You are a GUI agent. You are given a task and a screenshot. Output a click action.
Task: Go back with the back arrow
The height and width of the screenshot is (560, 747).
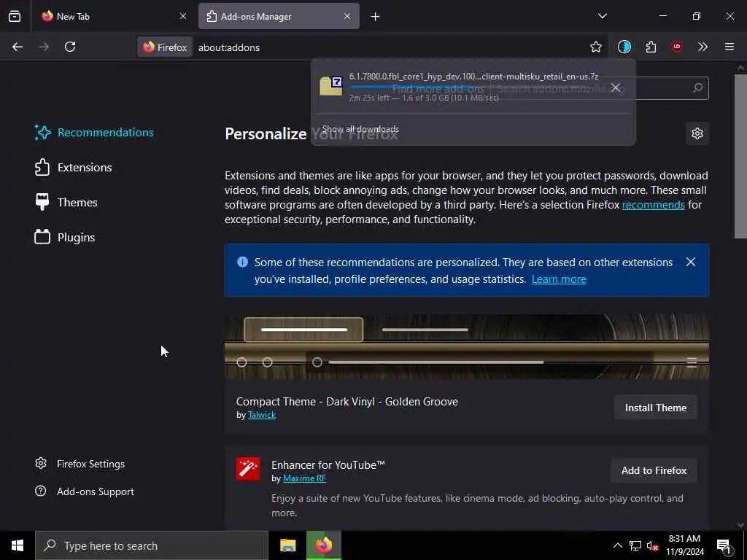(18, 47)
